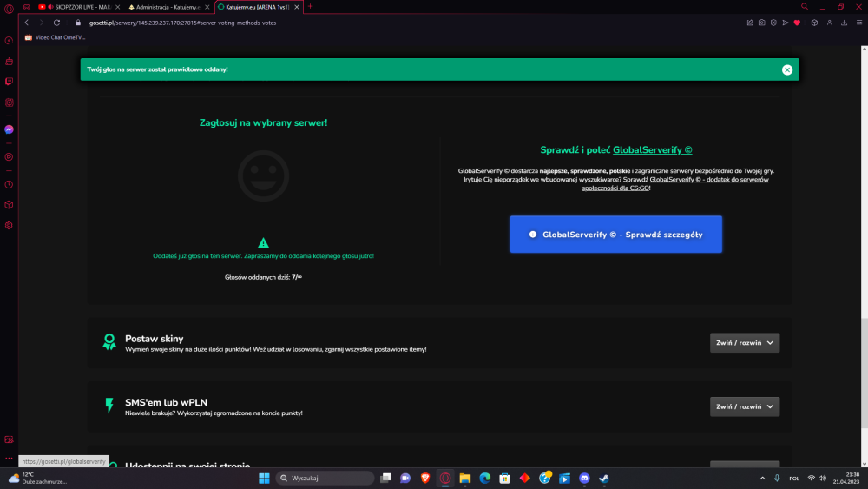This screenshot has height=489, width=868.
Task: Open Steam from the taskbar
Action: [604, 478]
